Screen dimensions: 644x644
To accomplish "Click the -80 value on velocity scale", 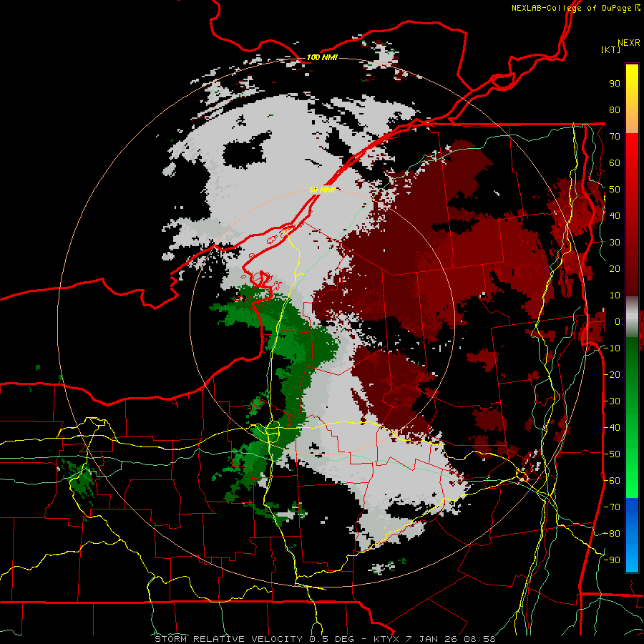I will (612, 534).
